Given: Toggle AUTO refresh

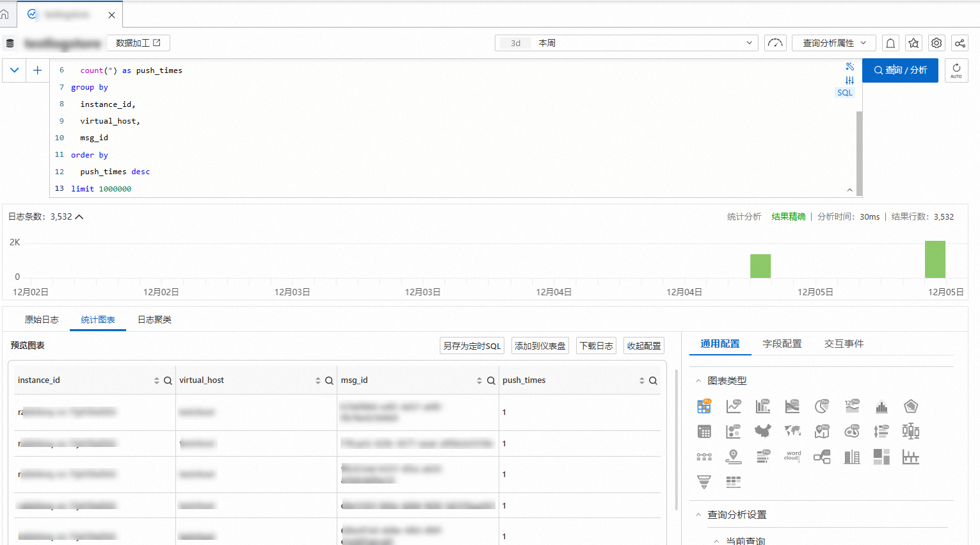Looking at the screenshot, I should click(x=956, y=70).
